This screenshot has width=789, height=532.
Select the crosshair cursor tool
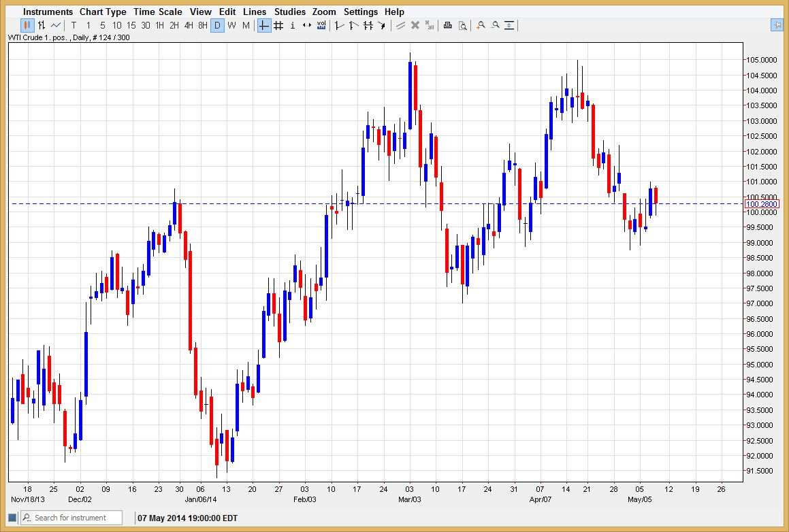(x=263, y=25)
